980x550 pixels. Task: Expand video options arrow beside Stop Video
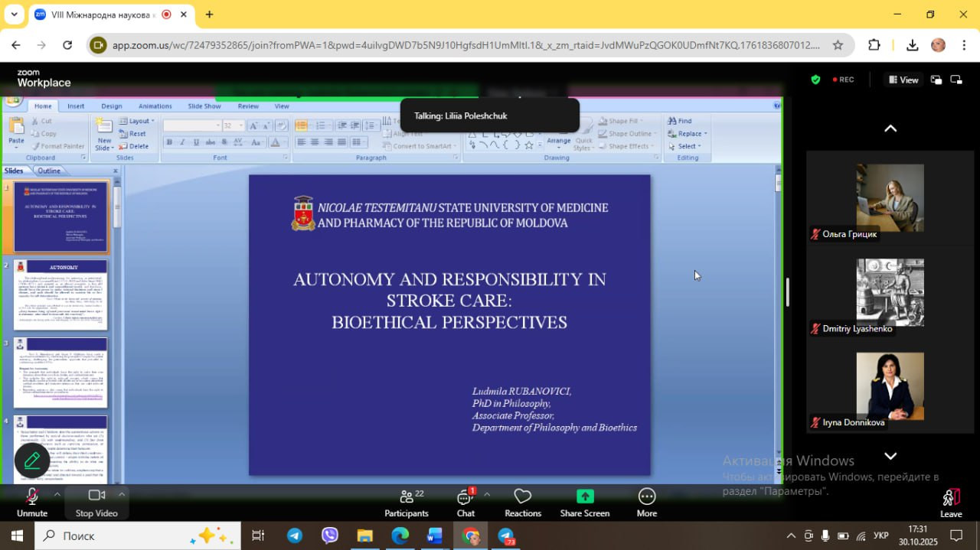tap(121, 494)
